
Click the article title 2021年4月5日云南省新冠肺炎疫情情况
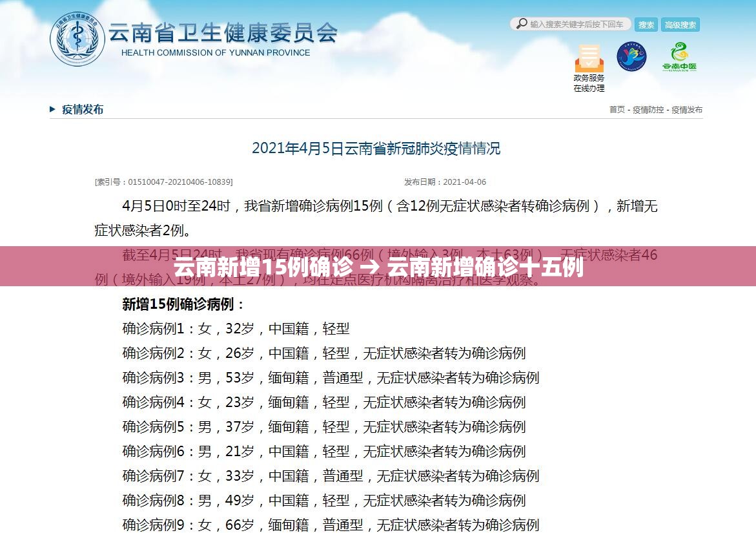point(376,148)
